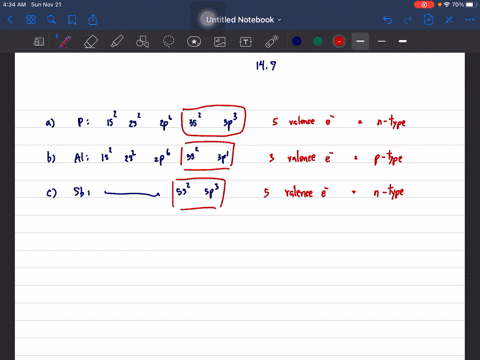Choose the red pen color
Screen dimensions: 480x360
click(339, 41)
